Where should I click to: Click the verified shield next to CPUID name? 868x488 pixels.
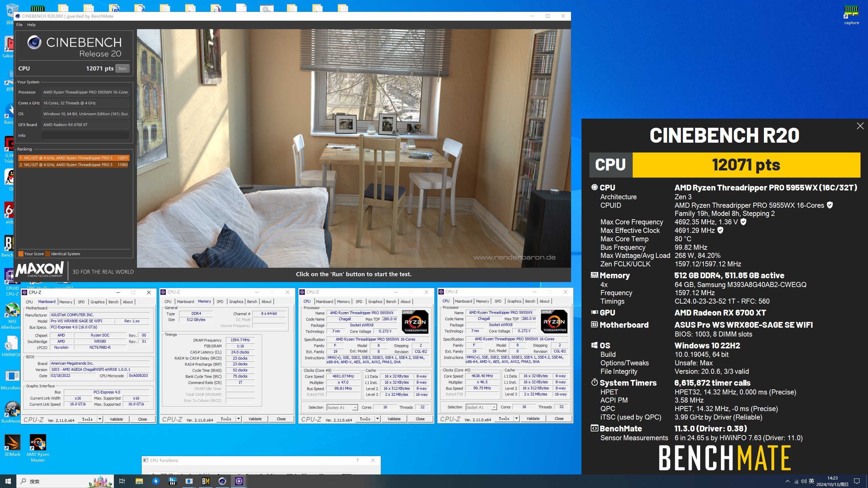[x=830, y=205]
